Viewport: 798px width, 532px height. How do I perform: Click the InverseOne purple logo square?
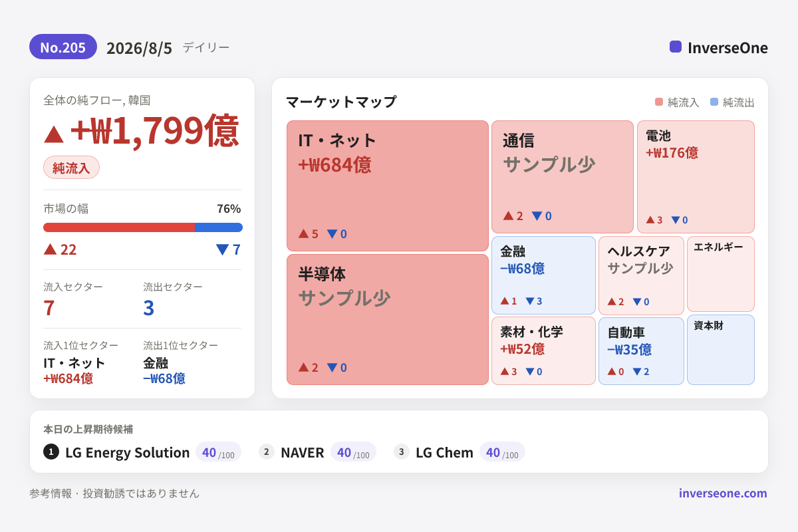tap(676, 47)
